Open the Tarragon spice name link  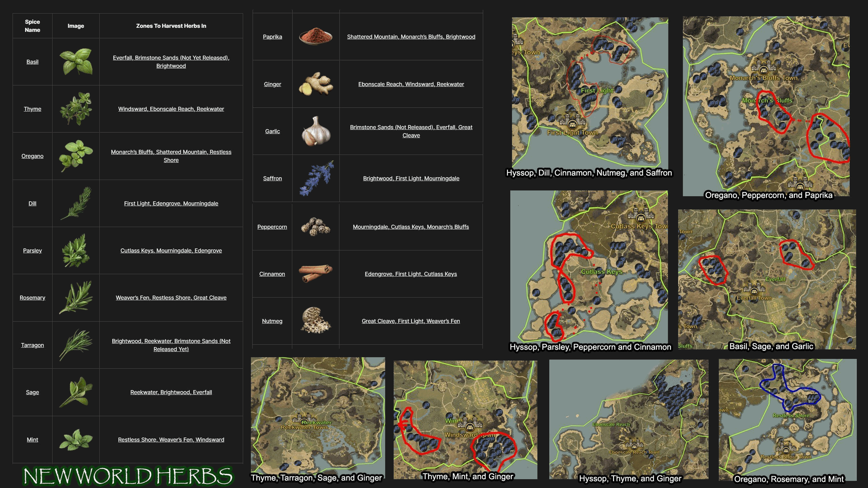click(x=33, y=345)
